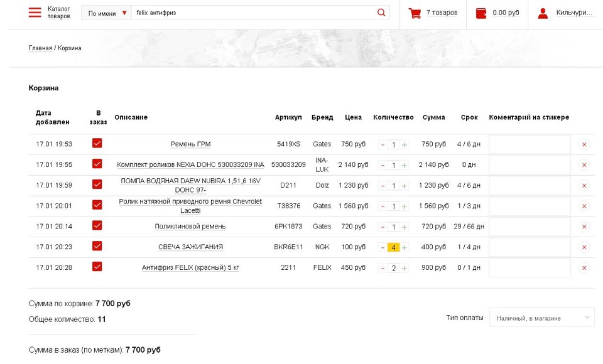Open Ремень ГРМ product link
This screenshot has width=603, height=364.
(x=190, y=144)
